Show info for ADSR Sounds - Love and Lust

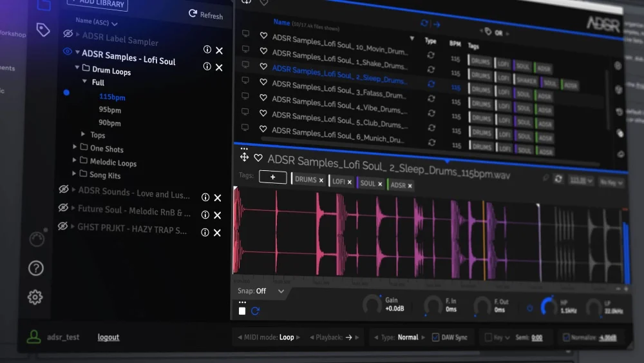[x=205, y=197]
